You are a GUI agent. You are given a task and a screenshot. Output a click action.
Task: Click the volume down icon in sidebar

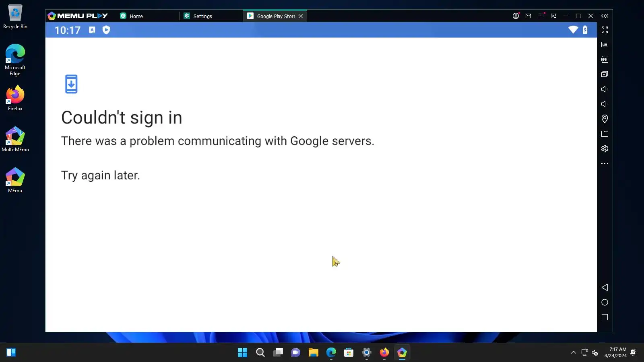(x=605, y=104)
